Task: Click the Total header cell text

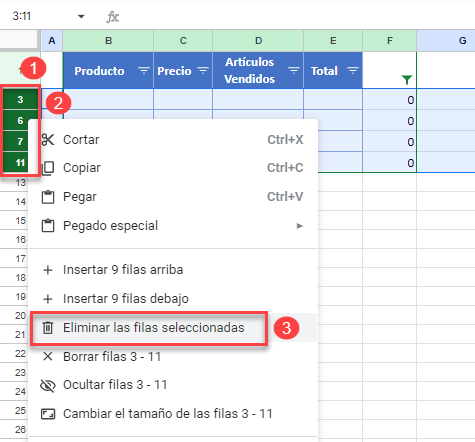Action: click(324, 71)
